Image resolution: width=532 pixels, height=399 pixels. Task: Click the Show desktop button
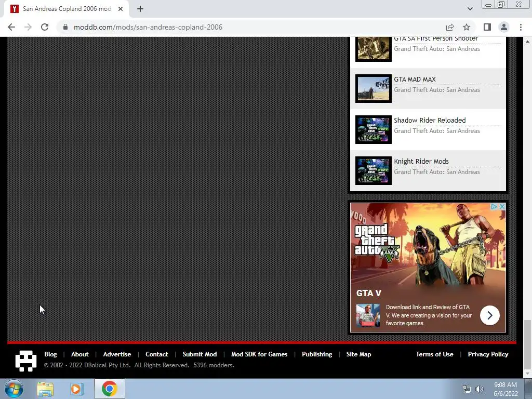pos(528,389)
